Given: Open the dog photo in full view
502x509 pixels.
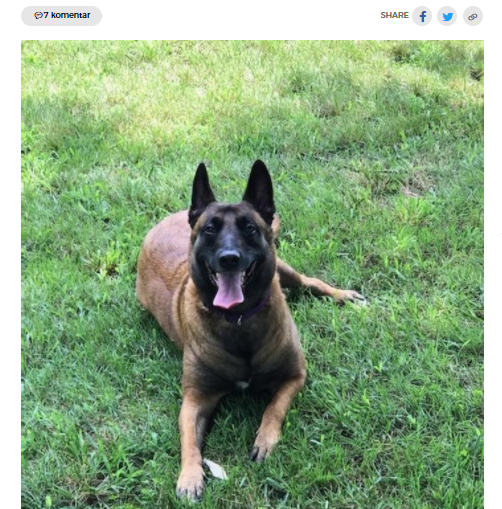Looking at the screenshot, I should 252,274.
